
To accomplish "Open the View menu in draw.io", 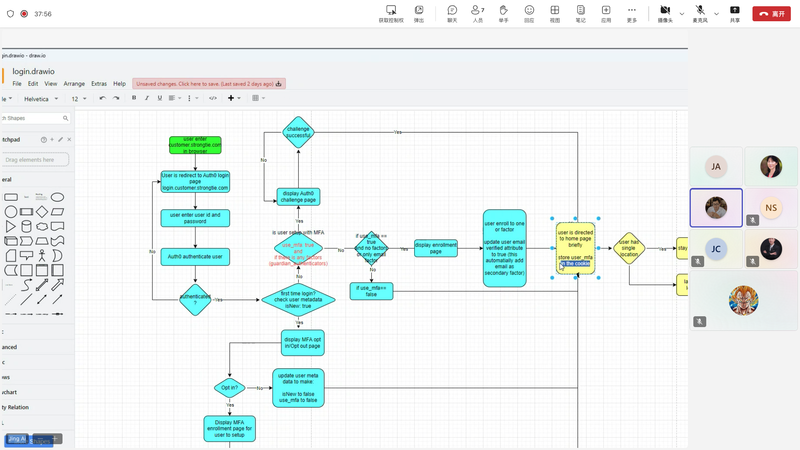I will [51, 84].
